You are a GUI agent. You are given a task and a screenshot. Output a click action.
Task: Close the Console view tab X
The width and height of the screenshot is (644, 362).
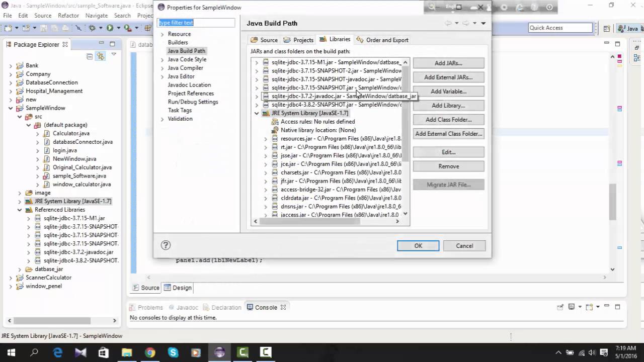283,307
